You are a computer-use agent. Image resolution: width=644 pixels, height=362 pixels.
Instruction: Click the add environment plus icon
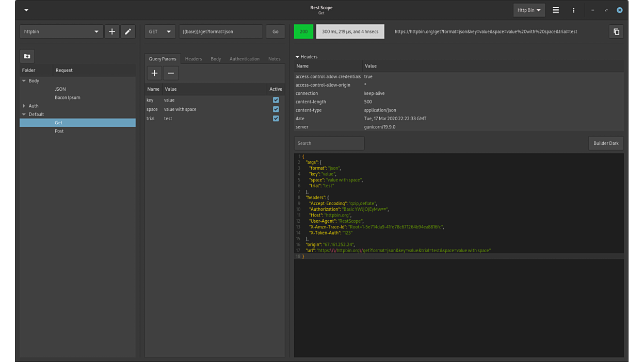111,31
